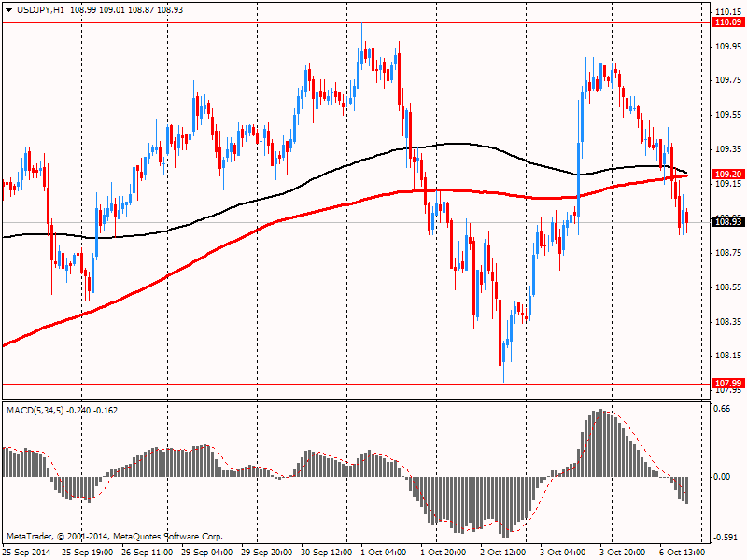Click the 108.15 price scale value

pyautogui.click(x=728, y=356)
